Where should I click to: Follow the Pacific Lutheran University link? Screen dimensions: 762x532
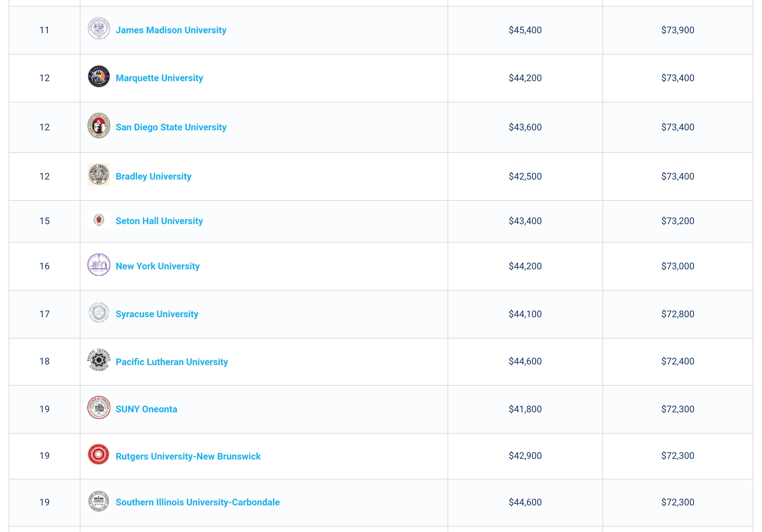click(x=172, y=362)
